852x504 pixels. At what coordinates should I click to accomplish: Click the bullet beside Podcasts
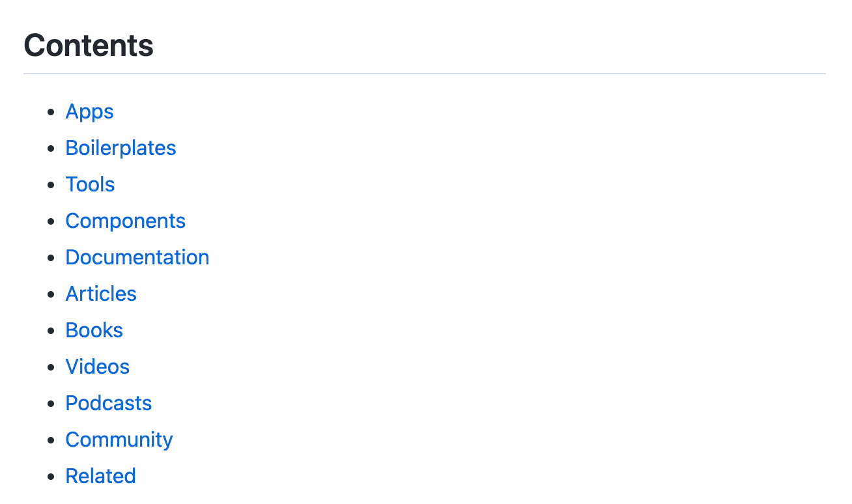[51, 404]
